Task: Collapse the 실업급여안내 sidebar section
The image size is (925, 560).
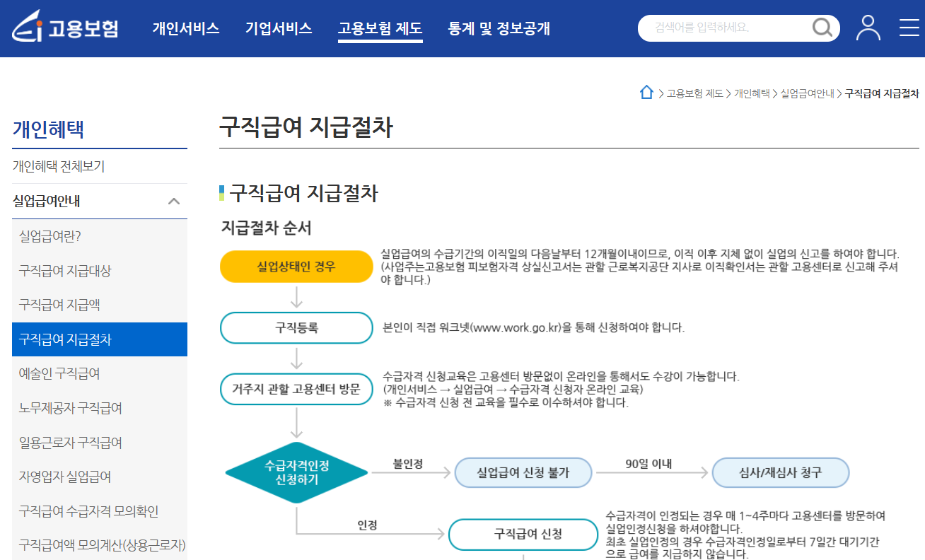Action: (x=174, y=201)
